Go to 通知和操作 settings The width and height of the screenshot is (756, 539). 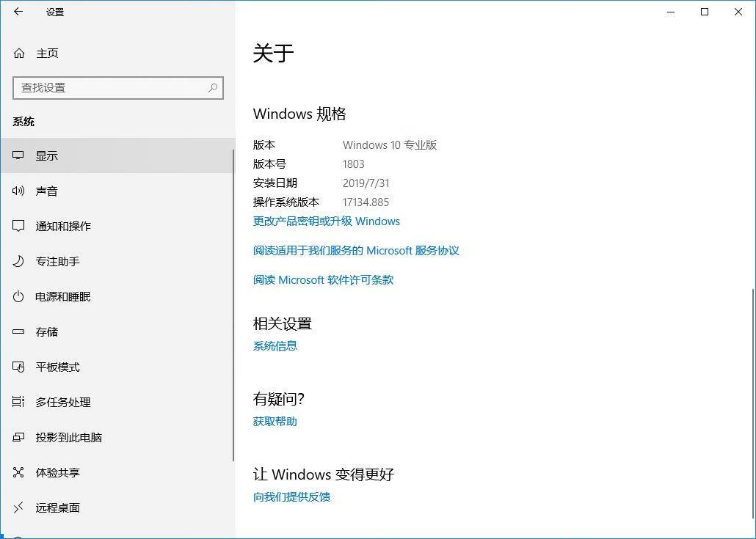[117, 226]
